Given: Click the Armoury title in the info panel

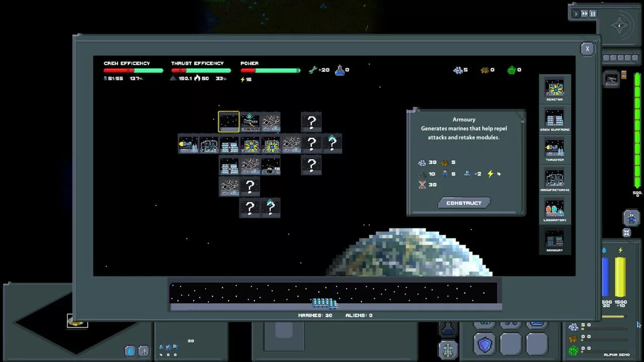Looking at the screenshot, I should pyautogui.click(x=464, y=120).
